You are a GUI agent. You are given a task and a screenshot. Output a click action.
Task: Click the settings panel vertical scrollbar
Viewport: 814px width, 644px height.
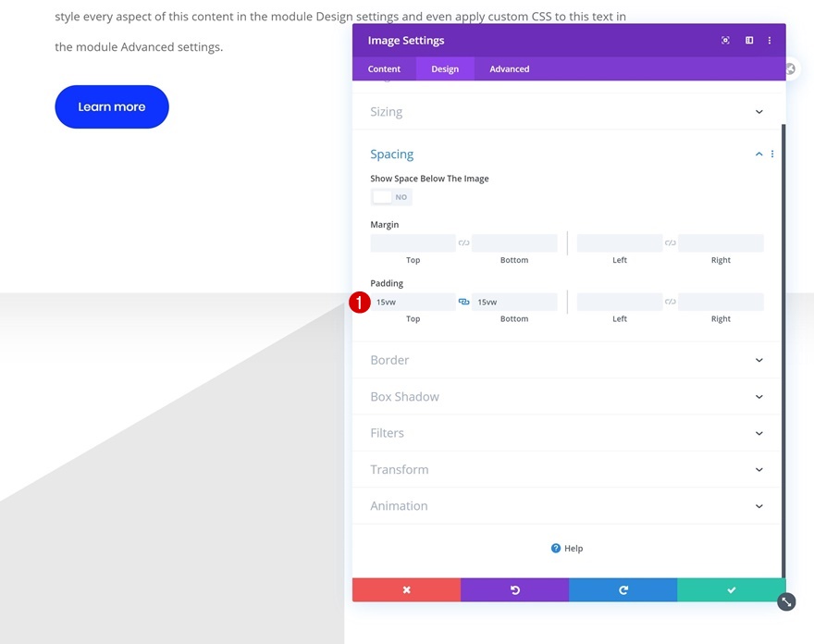pyautogui.click(x=783, y=351)
